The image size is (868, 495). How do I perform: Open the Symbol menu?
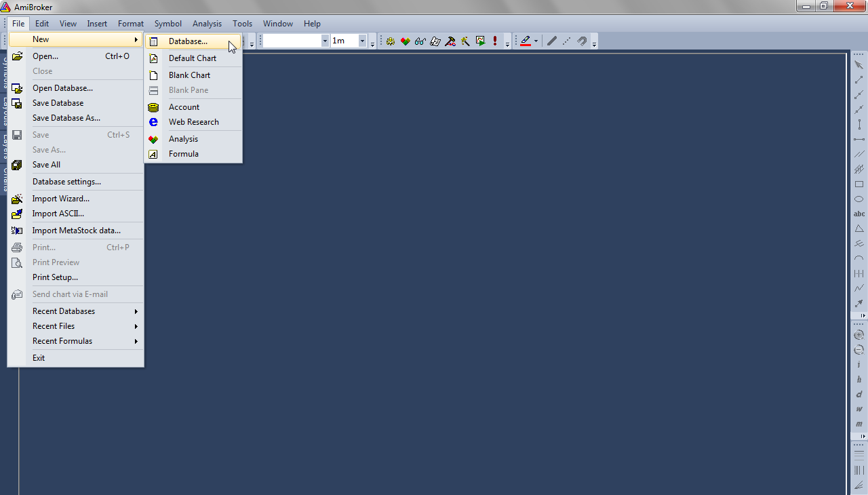click(167, 24)
